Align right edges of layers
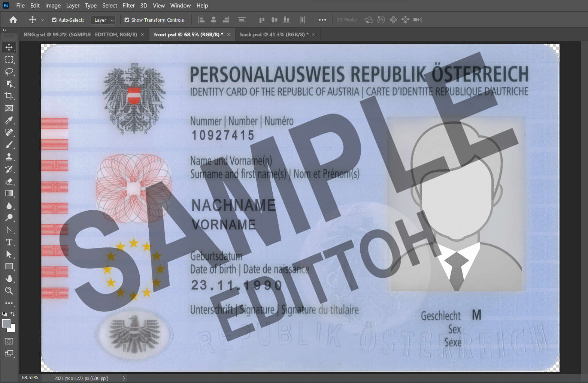This screenshot has height=383, width=588. (226, 20)
